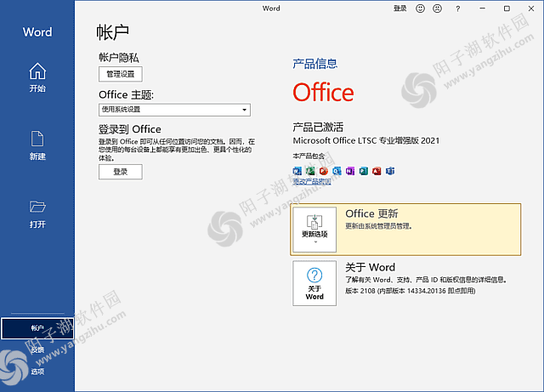Click the Access product icon
Viewport: 544px width, 392px height.
click(377, 171)
